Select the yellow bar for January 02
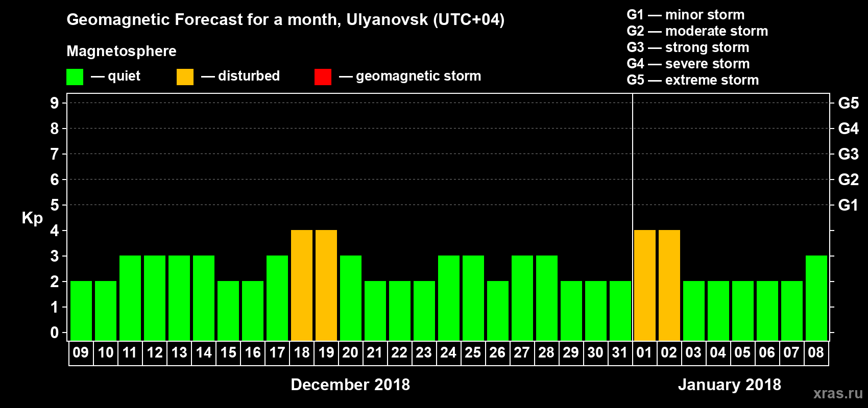 coord(669,285)
